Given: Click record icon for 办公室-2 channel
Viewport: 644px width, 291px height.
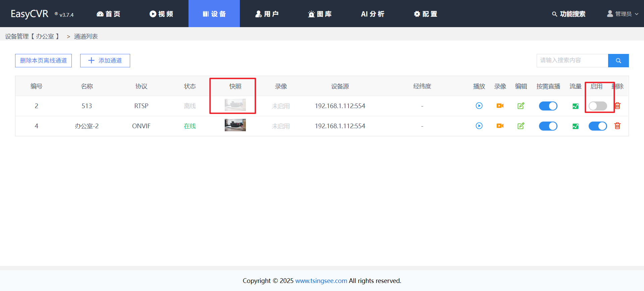Looking at the screenshot, I should click(500, 126).
